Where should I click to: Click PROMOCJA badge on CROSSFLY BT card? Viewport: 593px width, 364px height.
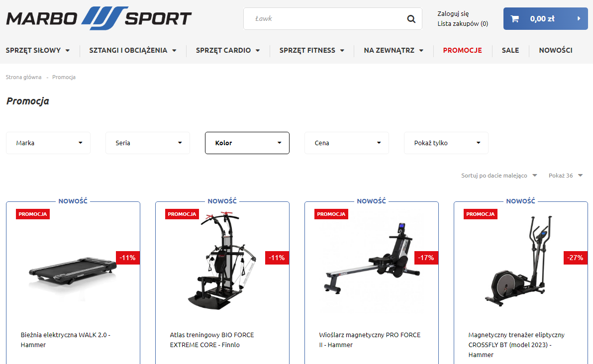480,214
